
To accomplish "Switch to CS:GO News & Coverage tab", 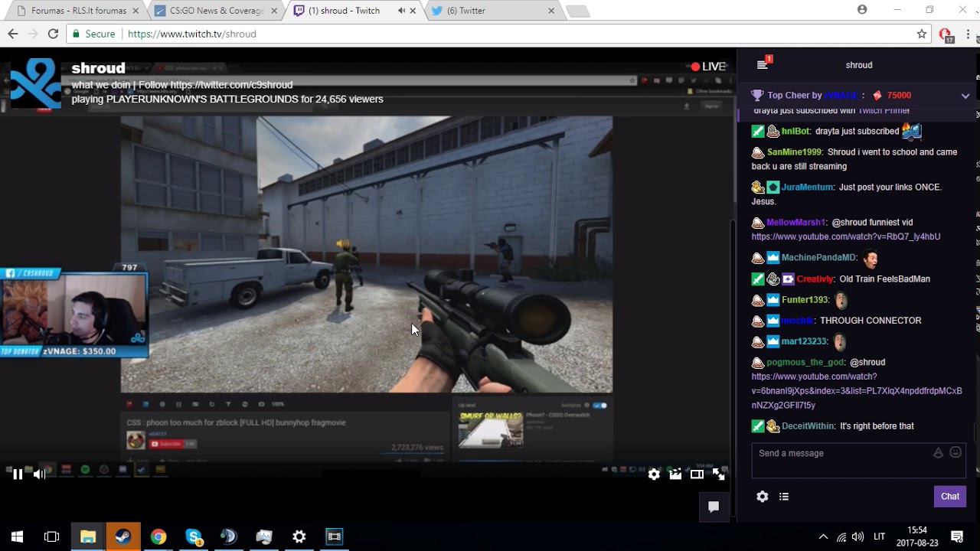I will click(215, 11).
